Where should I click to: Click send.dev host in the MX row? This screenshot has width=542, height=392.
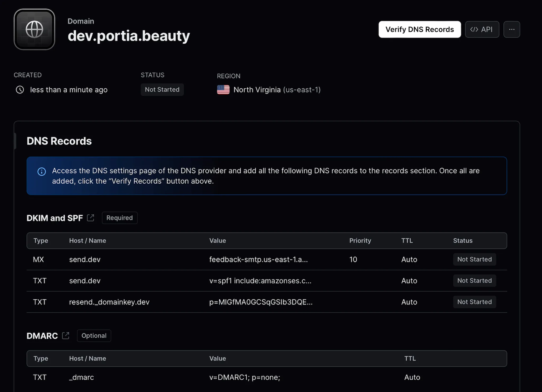(85, 259)
